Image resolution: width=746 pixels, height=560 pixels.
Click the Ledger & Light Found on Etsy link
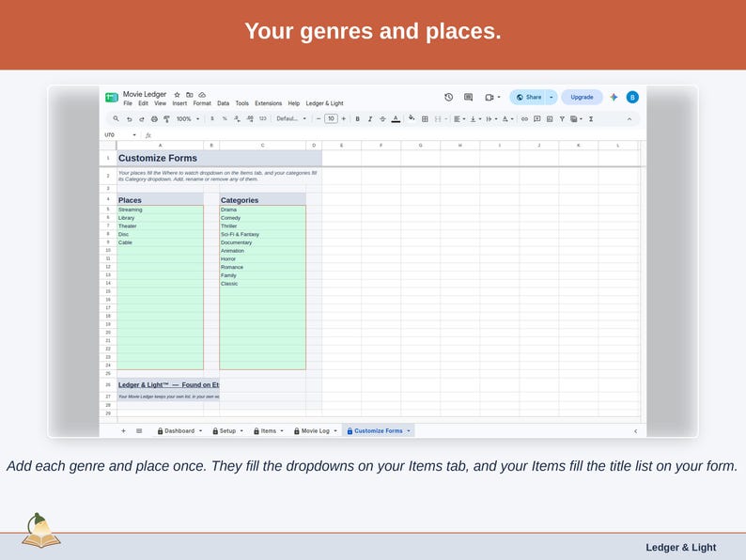click(168, 384)
